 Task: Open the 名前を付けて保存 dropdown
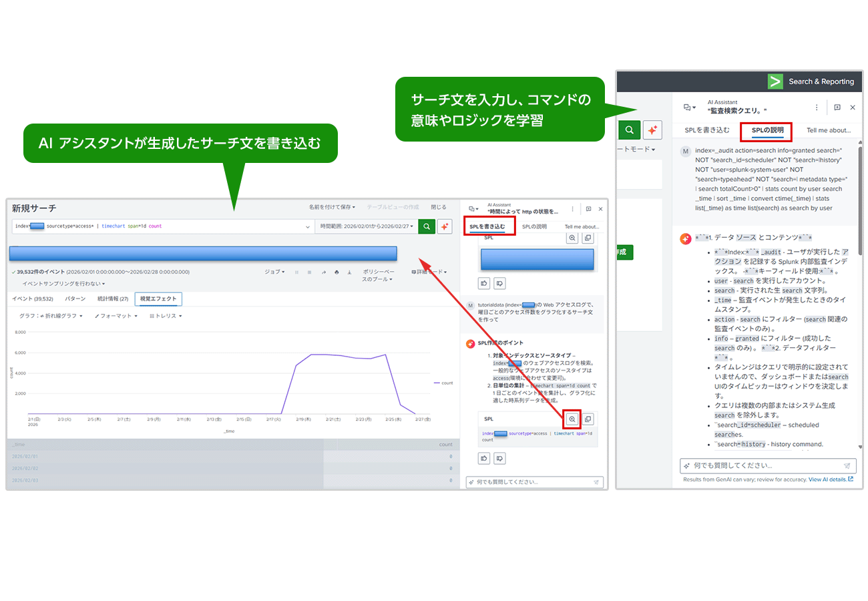coord(332,207)
